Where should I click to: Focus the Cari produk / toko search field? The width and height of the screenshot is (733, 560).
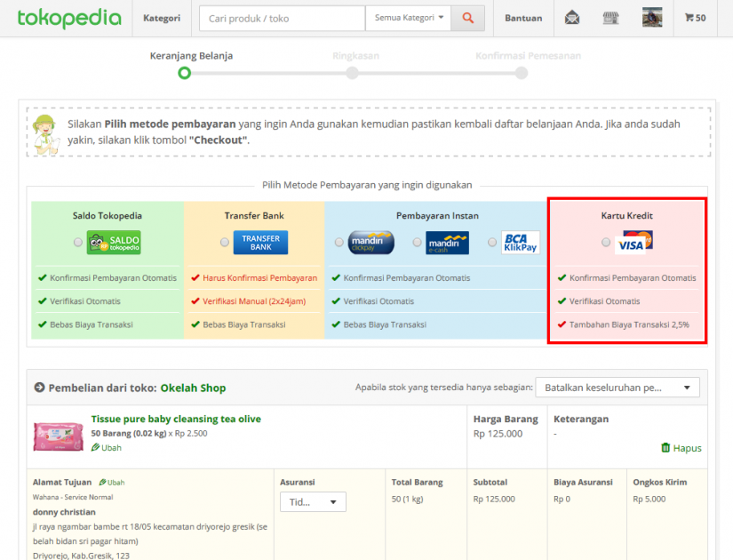(x=282, y=19)
